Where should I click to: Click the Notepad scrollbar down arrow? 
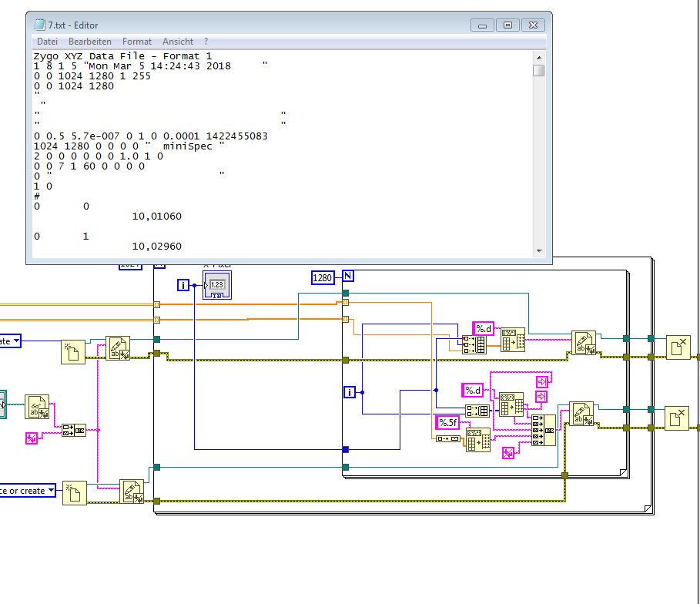(538, 250)
